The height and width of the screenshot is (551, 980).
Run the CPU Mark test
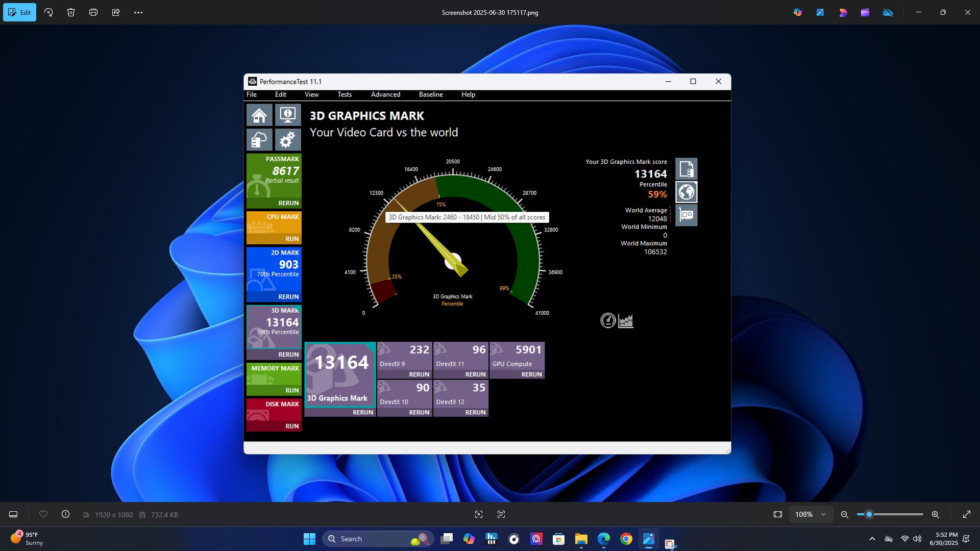[x=292, y=239]
